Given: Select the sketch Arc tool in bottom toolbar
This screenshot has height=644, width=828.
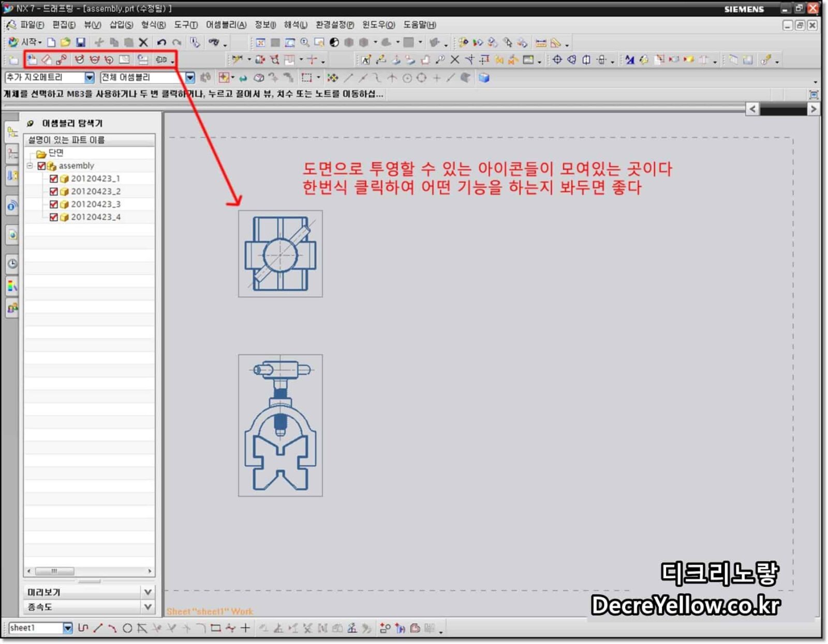Looking at the screenshot, I should [112, 628].
